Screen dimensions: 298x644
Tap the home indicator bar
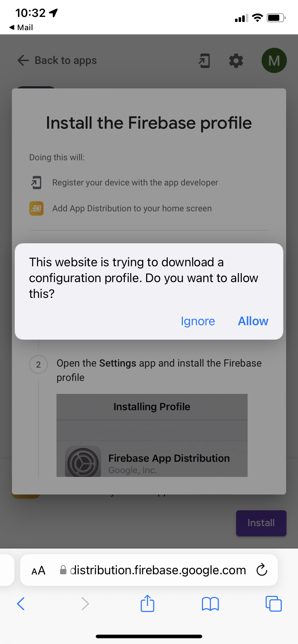click(149, 636)
